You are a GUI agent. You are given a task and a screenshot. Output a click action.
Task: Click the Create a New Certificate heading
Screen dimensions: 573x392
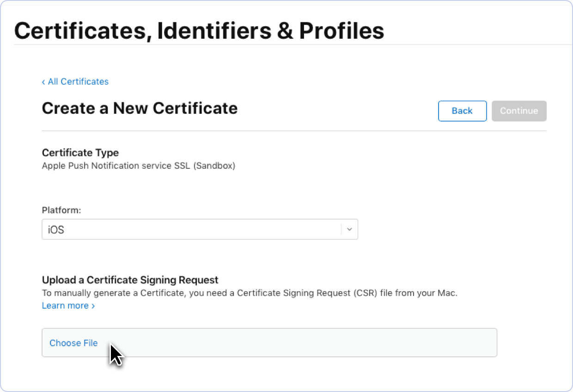(x=140, y=108)
